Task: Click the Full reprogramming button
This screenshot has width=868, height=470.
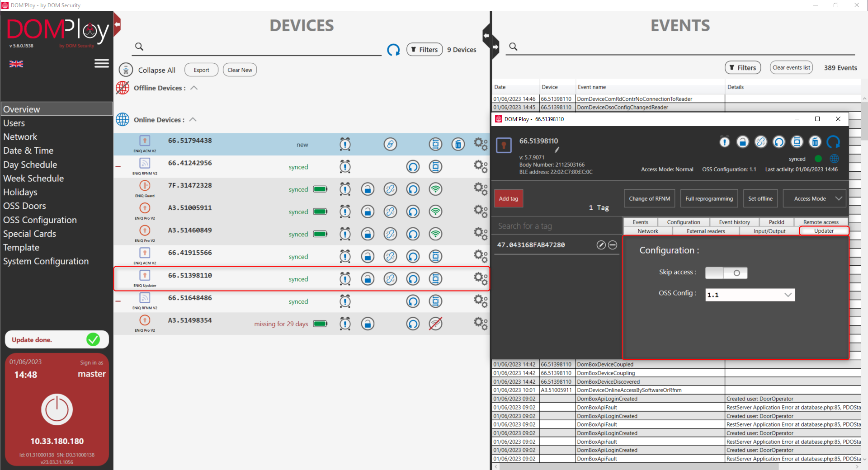Action: coord(709,198)
